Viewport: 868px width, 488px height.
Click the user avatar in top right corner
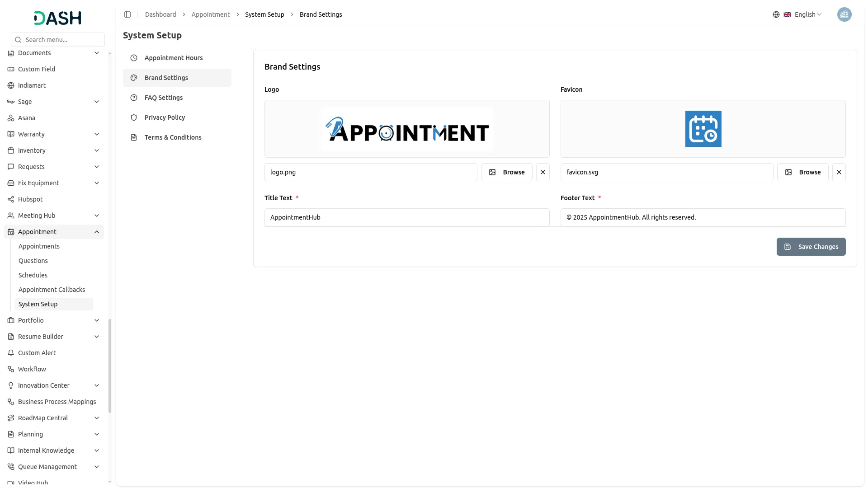click(x=844, y=14)
